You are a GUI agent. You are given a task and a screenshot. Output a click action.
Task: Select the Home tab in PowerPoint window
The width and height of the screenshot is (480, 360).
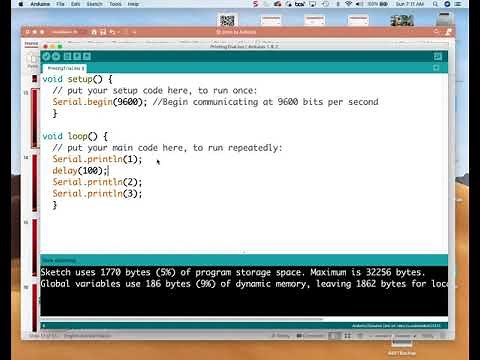tap(31, 43)
